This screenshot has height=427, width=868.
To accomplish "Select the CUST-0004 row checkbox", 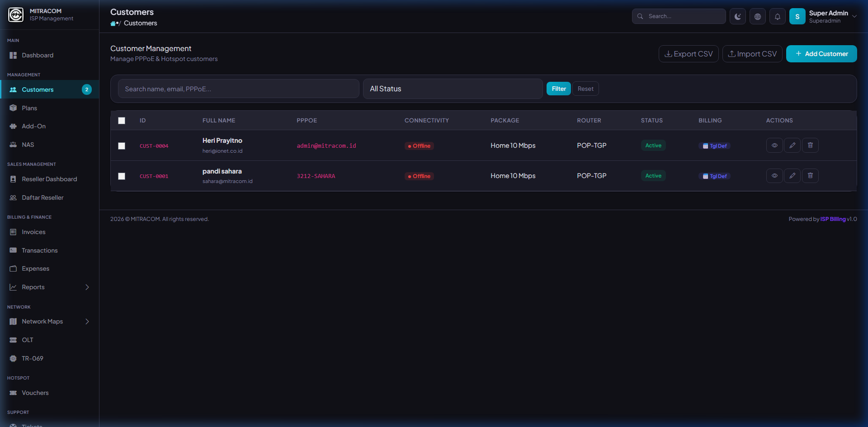I will [x=122, y=146].
